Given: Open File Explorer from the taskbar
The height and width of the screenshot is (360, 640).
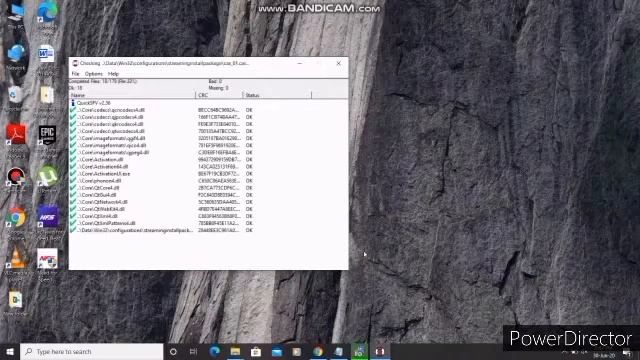Looking at the screenshot, I should point(236,351).
